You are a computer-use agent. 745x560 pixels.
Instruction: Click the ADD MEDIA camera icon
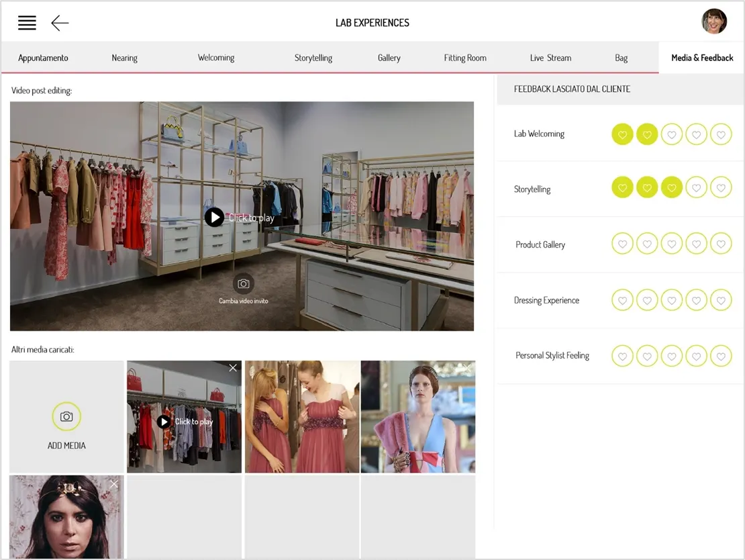pyautogui.click(x=66, y=416)
